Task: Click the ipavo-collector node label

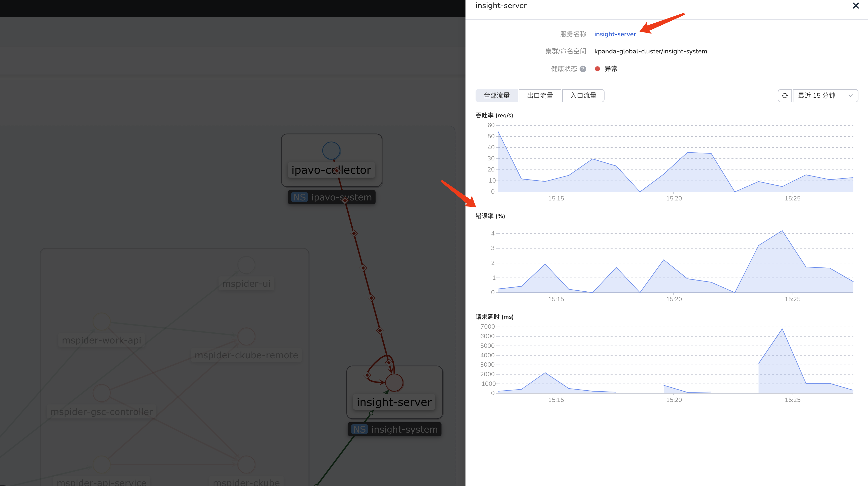Action: 331,170
